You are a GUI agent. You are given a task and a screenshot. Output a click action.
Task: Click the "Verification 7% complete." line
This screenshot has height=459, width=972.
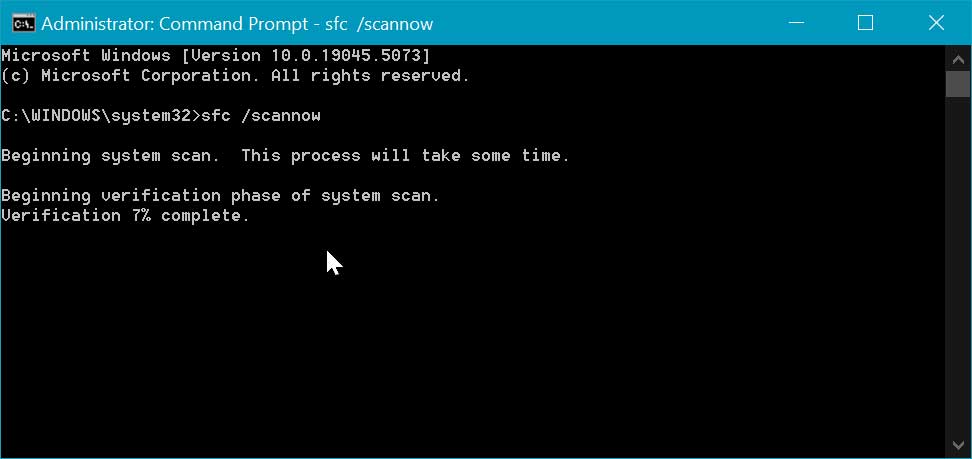click(125, 216)
